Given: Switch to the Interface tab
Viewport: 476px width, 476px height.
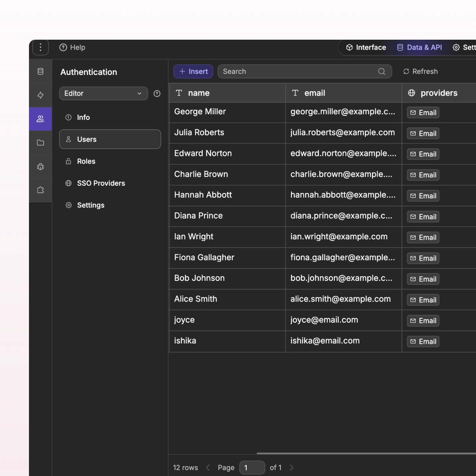Looking at the screenshot, I should (367, 47).
